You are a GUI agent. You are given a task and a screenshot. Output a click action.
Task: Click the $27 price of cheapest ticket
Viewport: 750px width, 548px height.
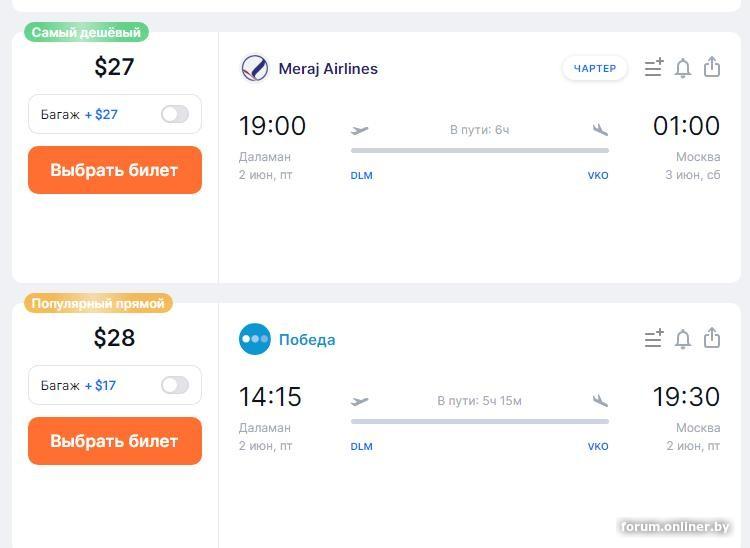click(114, 67)
